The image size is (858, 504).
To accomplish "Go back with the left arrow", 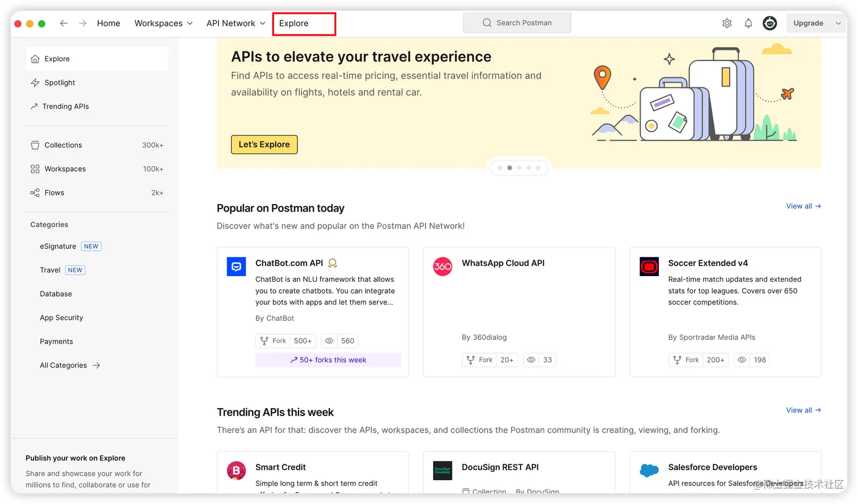I will [64, 23].
